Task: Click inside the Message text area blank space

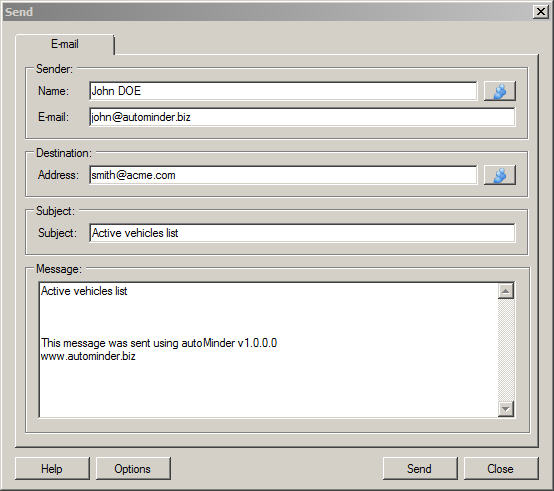Action: tap(269, 389)
